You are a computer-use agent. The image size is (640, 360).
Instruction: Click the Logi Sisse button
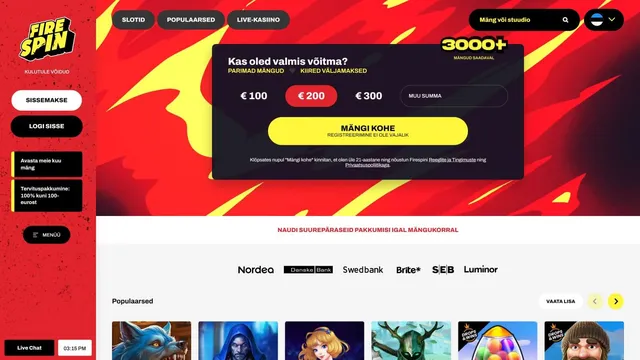[47, 126]
